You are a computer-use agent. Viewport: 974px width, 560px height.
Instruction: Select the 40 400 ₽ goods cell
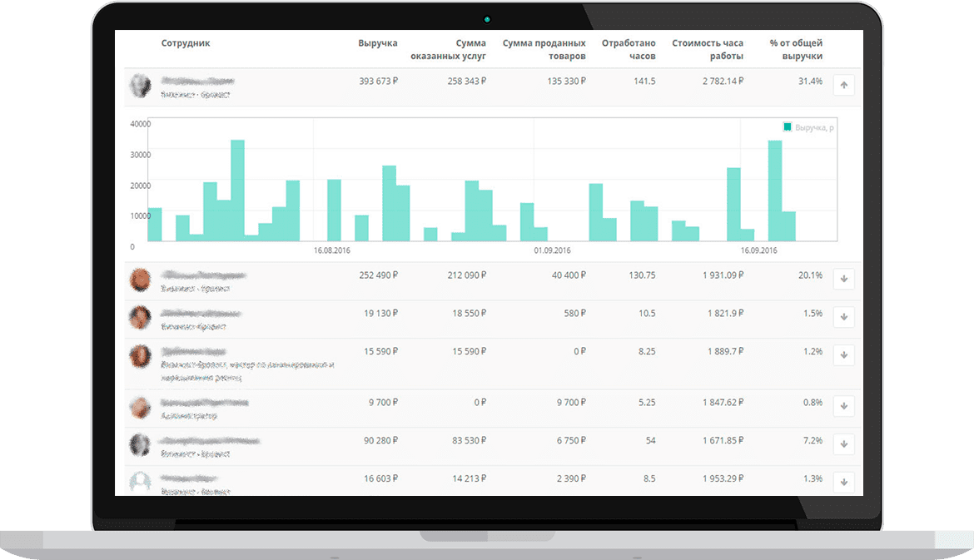click(x=569, y=275)
